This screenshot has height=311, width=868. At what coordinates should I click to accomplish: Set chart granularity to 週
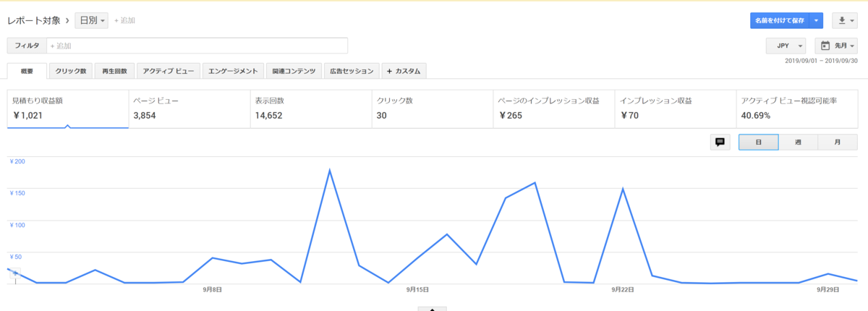[x=798, y=142]
